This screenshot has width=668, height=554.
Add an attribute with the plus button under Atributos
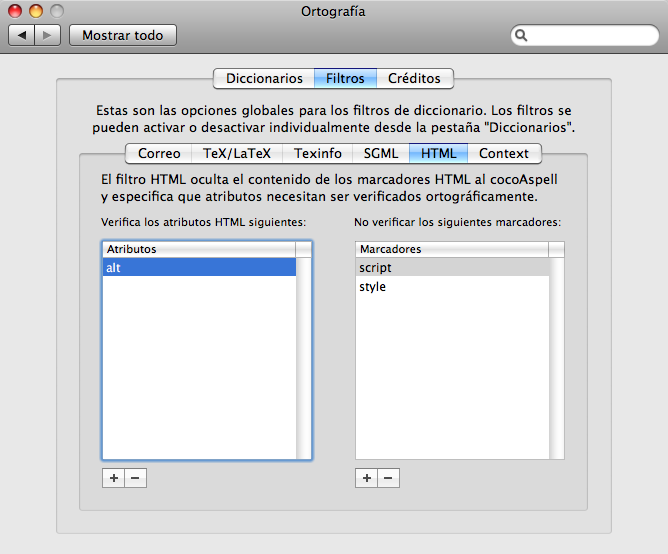(113, 478)
